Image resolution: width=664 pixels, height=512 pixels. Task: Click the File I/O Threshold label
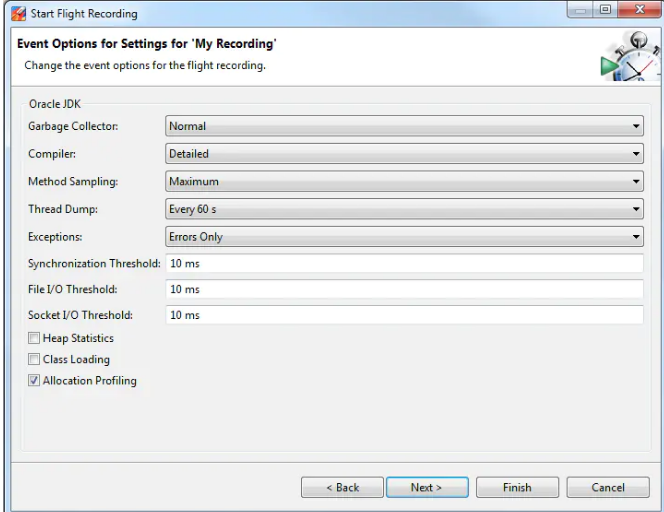point(72,289)
